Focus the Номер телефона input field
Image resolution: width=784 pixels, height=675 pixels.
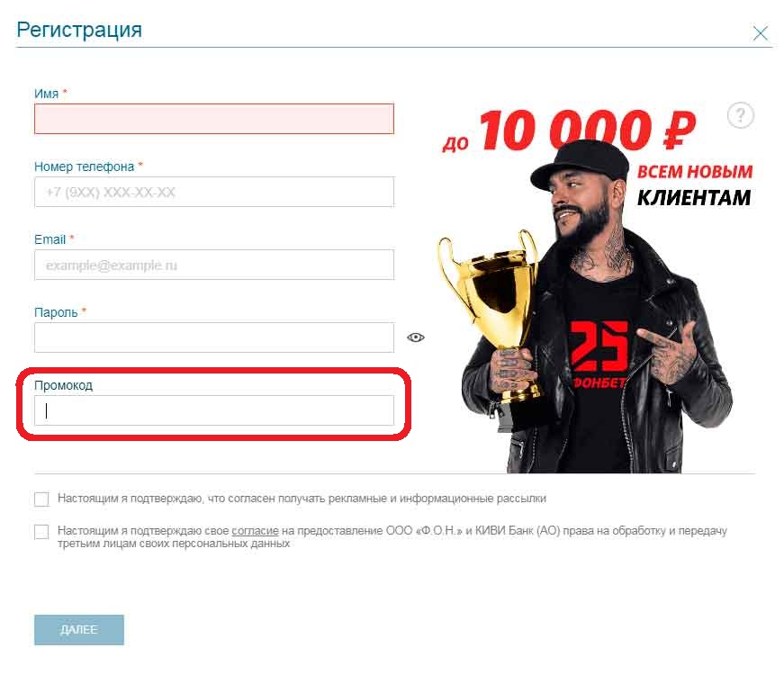pos(214,192)
